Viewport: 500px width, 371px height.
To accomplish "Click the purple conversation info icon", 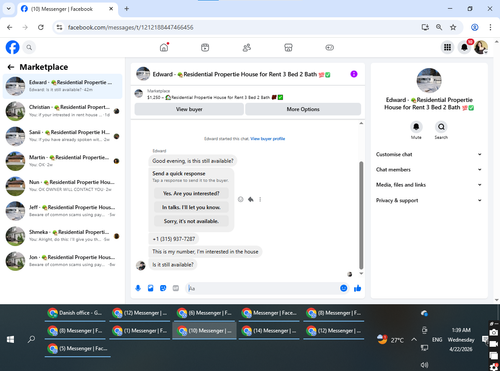I will pyautogui.click(x=354, y=74).
